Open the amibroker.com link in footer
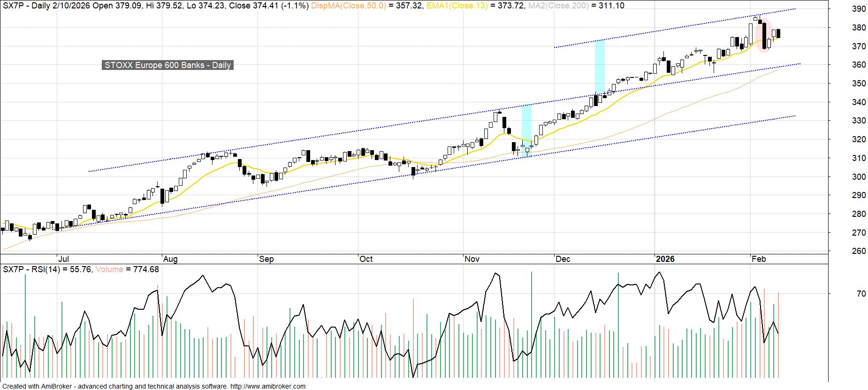Viewport: 868px width, 390px height. [x=268, y=386]
